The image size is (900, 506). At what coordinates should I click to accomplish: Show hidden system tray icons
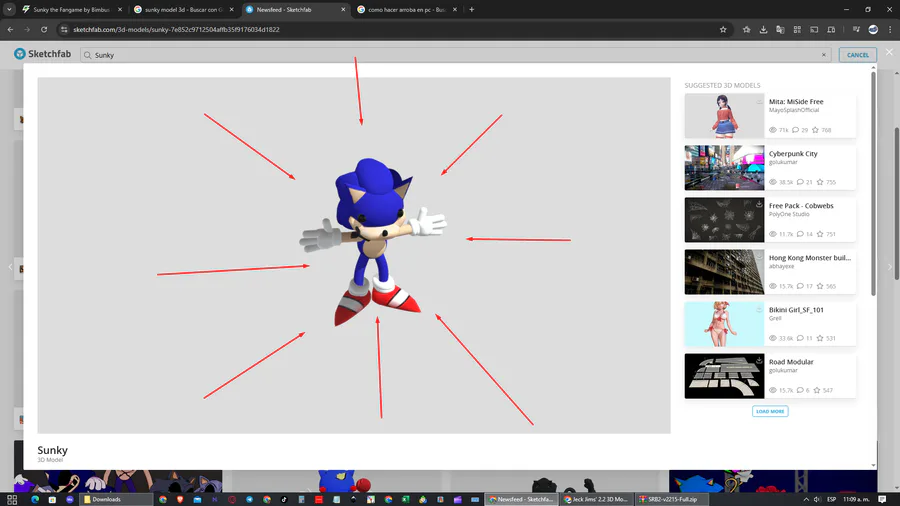806,500
